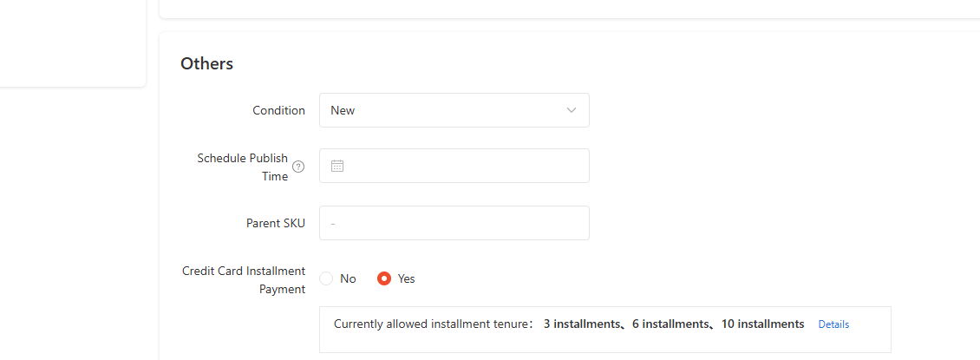This screenshot has width=980, height=360.
Task: Select the No installment radio button
Action: point(326,278)
